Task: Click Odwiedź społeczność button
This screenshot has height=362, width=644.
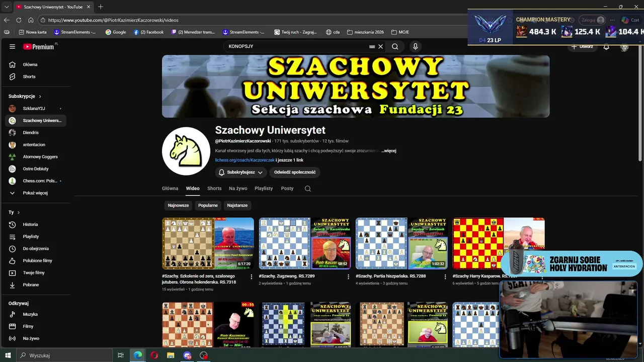Action: [x=295, y=172]
